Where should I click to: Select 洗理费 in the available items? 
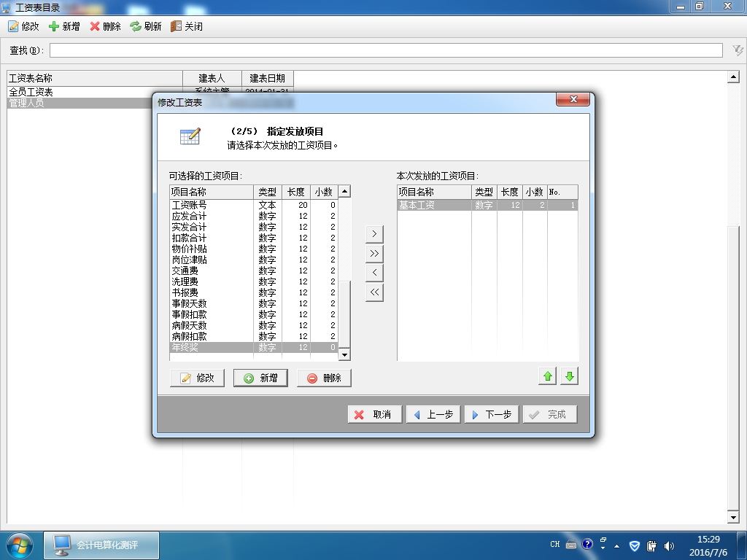coord(254,282)
